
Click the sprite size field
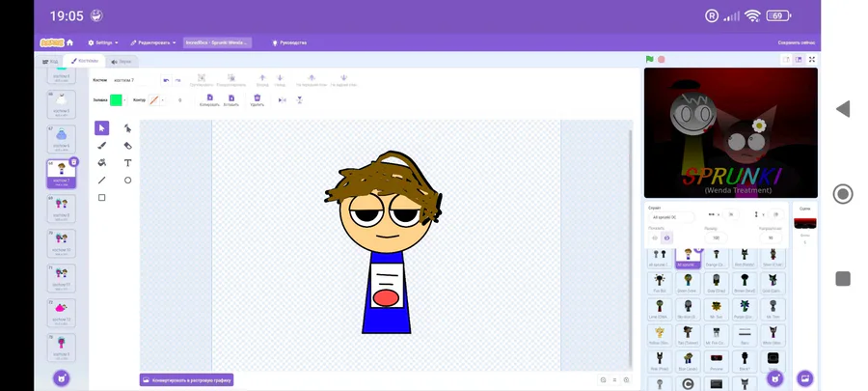pyautogui.click(x=716, y=237)
